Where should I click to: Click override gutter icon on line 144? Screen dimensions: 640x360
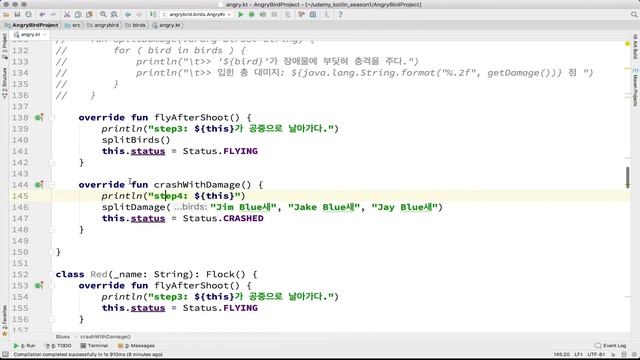(39, 185)
